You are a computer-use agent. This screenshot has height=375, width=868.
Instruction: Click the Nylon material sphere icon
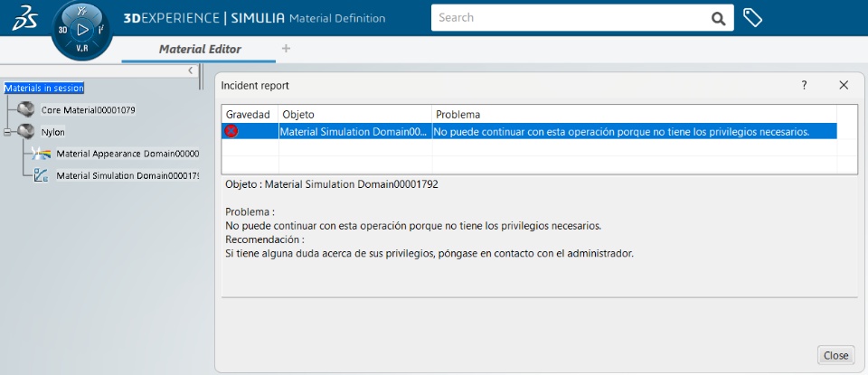pyautogui.click(x=25, y=132)
